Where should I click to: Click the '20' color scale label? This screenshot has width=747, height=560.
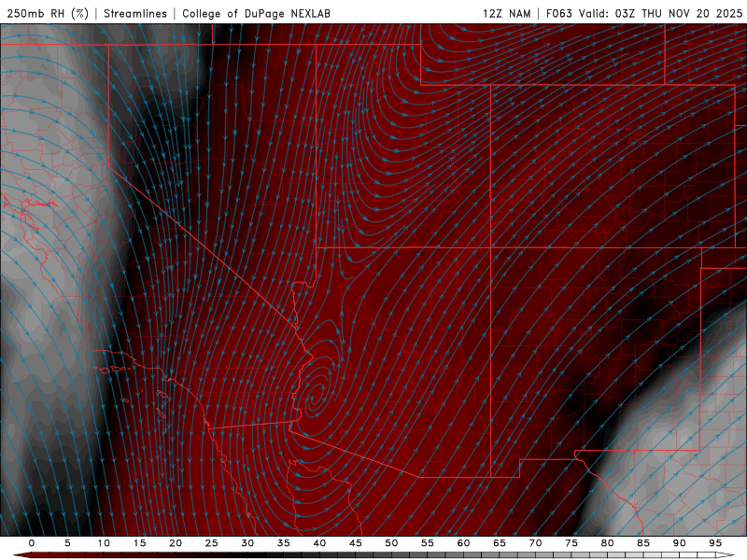click(x=176, y=543)
